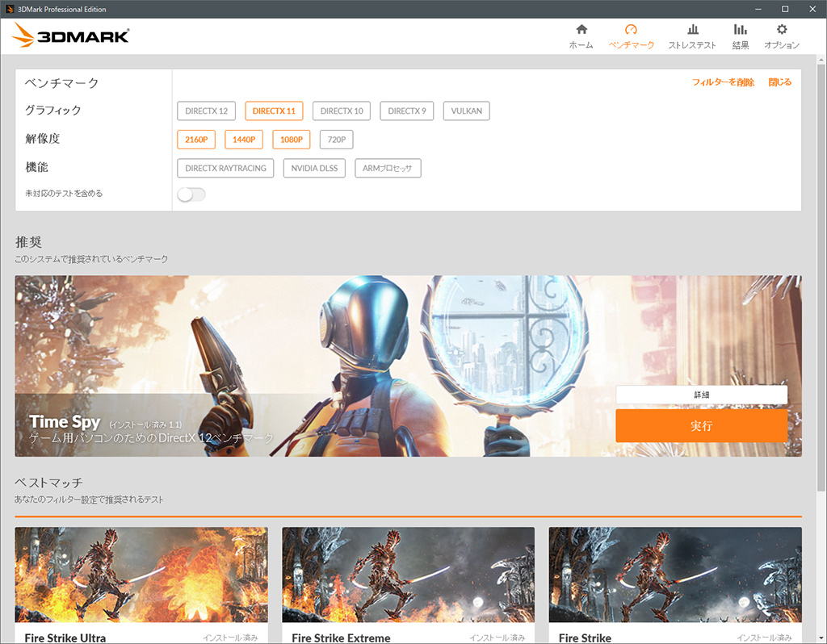The image size is (827, 644).
Task: Enable the 720P resolution filter
Action: click(x=337, y=140)
